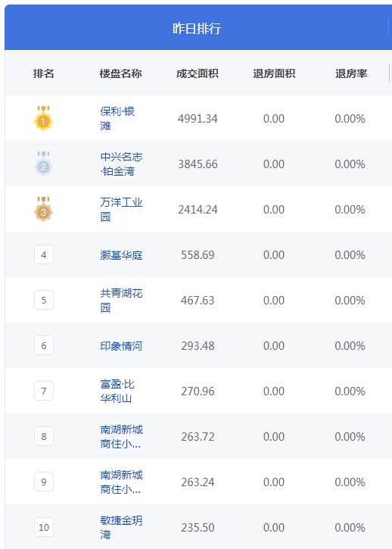392x549 pixels.
Task: Click the rank 8 number badge
Action: click(44, 436)
